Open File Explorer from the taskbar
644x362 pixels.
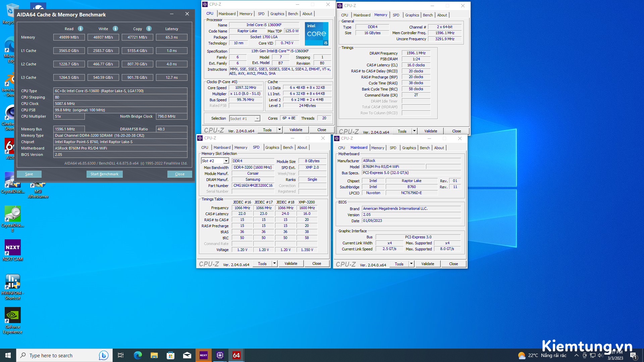[x=154, y=355]
